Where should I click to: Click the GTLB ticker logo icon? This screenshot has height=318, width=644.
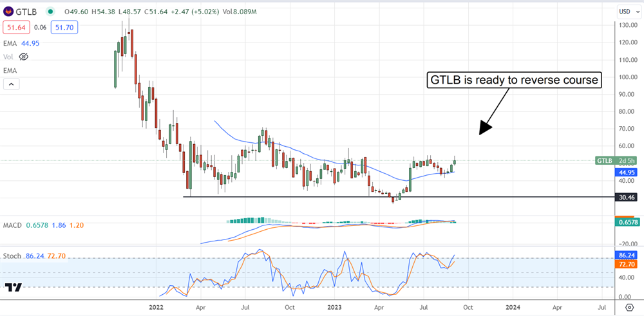pos(8,12)
